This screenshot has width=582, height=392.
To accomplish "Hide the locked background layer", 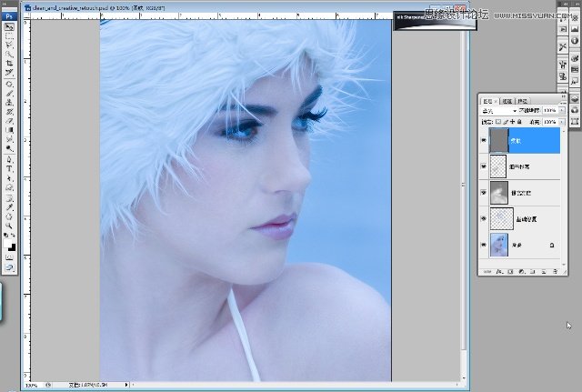I will (x=484, y=245).
